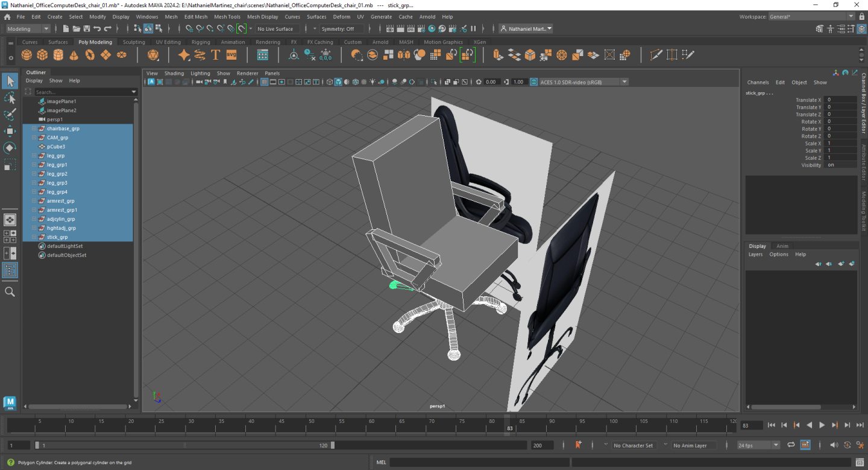The width and height of the screenshot is (868, 470).
Task: Click the range slider end handle
Action: pos(333,445)
